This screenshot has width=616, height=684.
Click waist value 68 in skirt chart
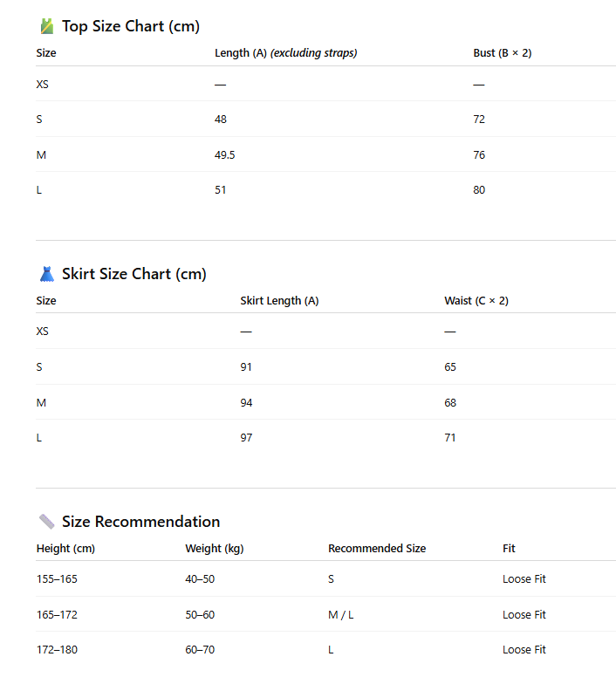(x=450, y=403)
